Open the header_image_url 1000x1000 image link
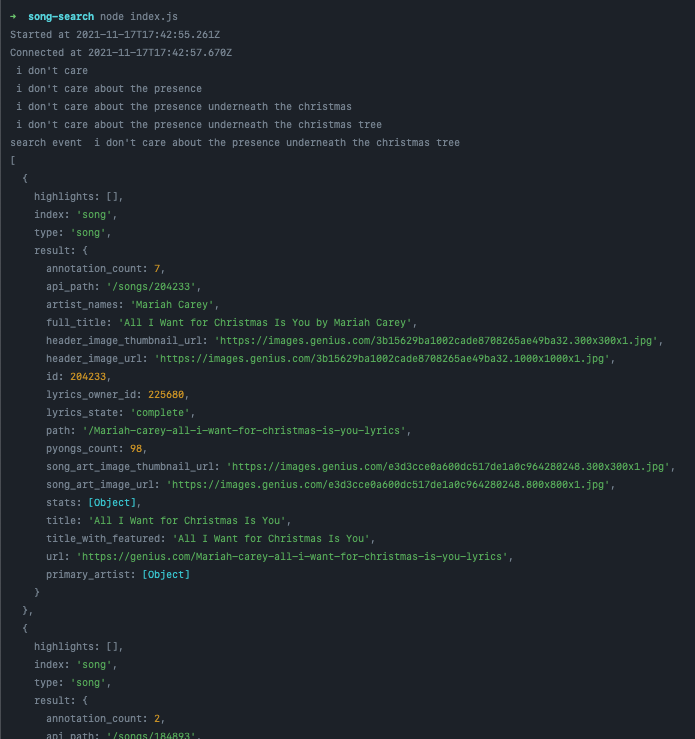 coord(382,359)
